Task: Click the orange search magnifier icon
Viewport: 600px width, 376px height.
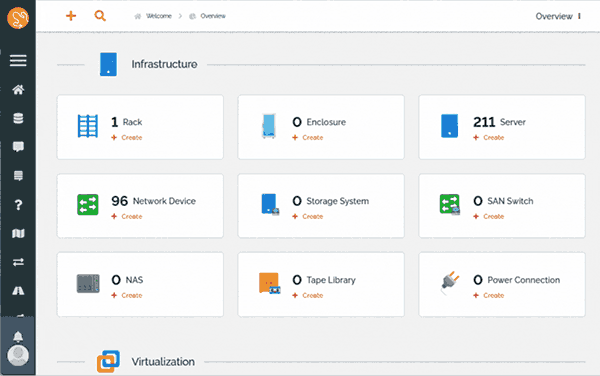Action: 100,16
